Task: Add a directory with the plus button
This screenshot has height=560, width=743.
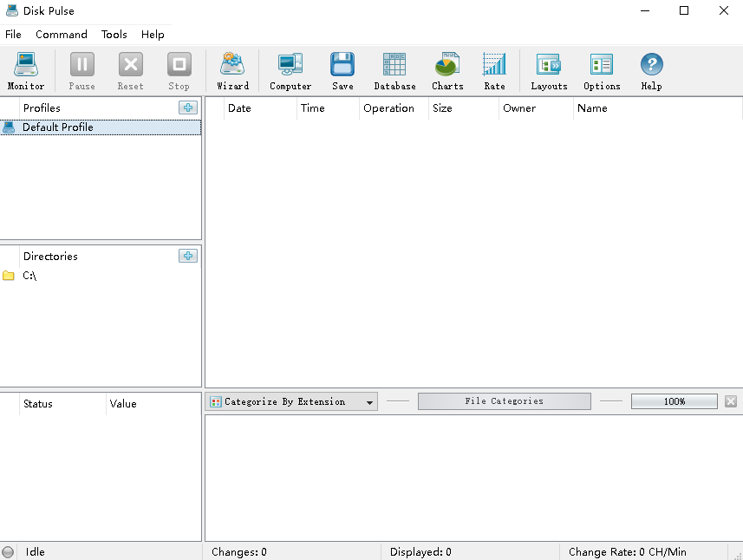Action: coord(188,256)
